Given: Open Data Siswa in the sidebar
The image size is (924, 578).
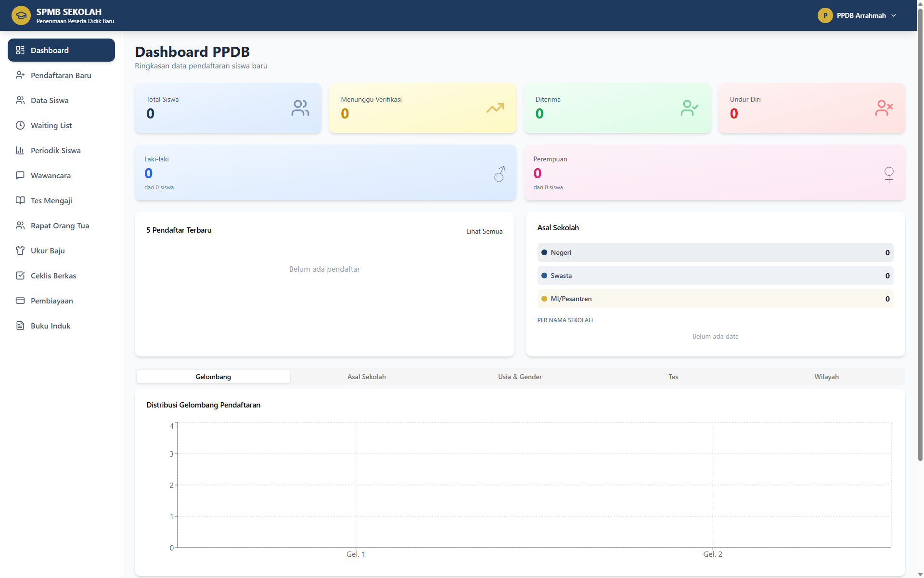Looking at the screenshot, I should point(61,100).
